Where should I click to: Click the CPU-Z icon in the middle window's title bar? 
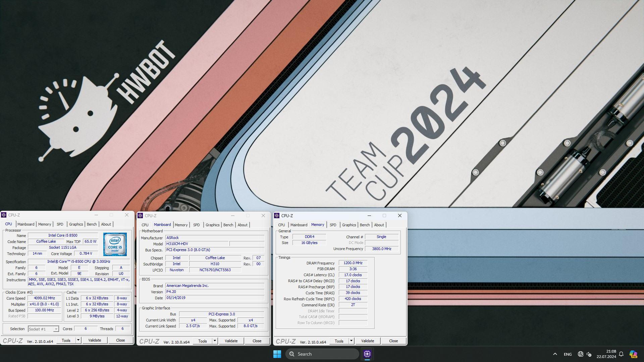(x=141, y=216)
